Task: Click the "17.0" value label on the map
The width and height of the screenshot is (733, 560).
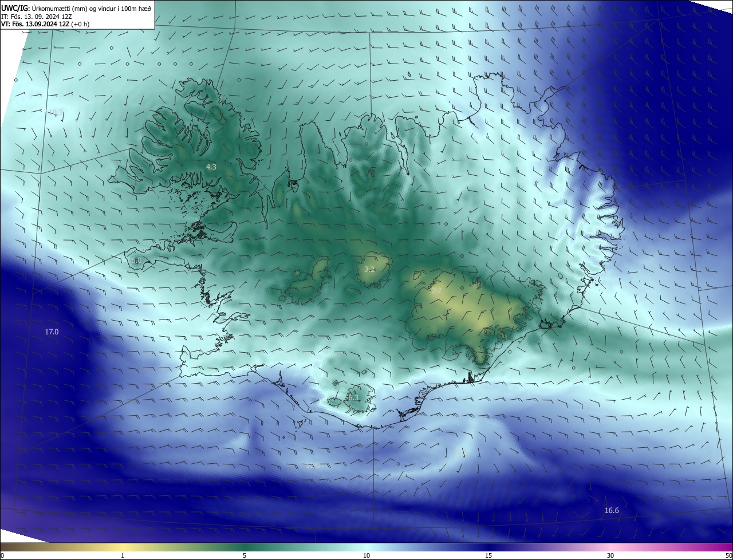Action: [x=52, y=332]
